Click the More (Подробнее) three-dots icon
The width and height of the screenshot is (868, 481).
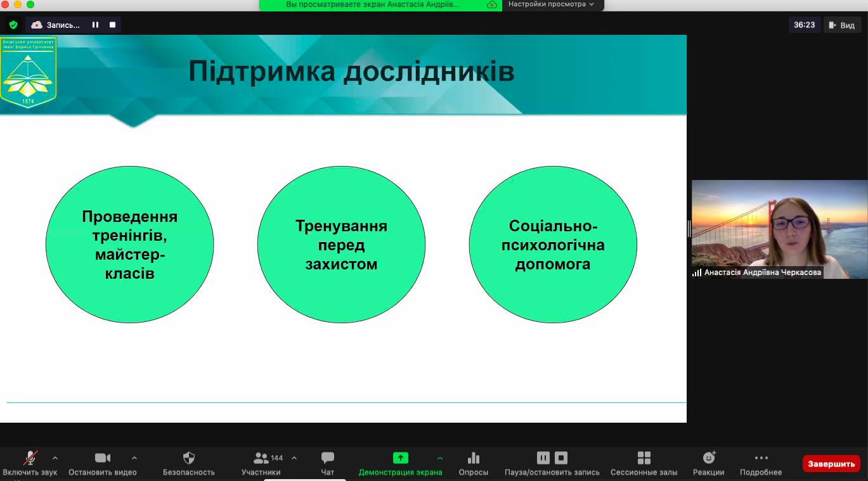click(x=761, y=458)
